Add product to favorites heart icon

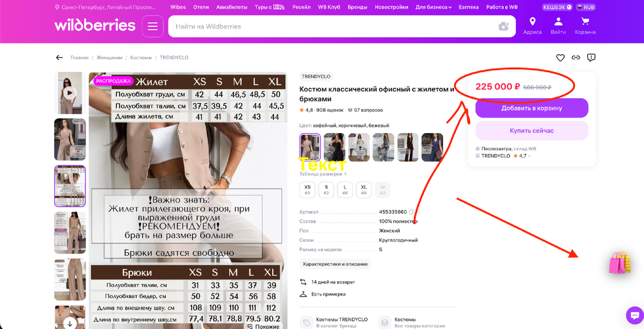point(560,57)
